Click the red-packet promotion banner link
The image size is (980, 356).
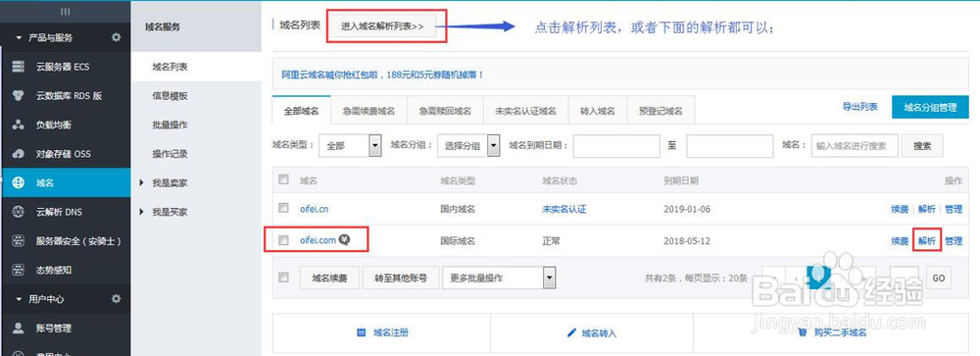pos(382,75)
